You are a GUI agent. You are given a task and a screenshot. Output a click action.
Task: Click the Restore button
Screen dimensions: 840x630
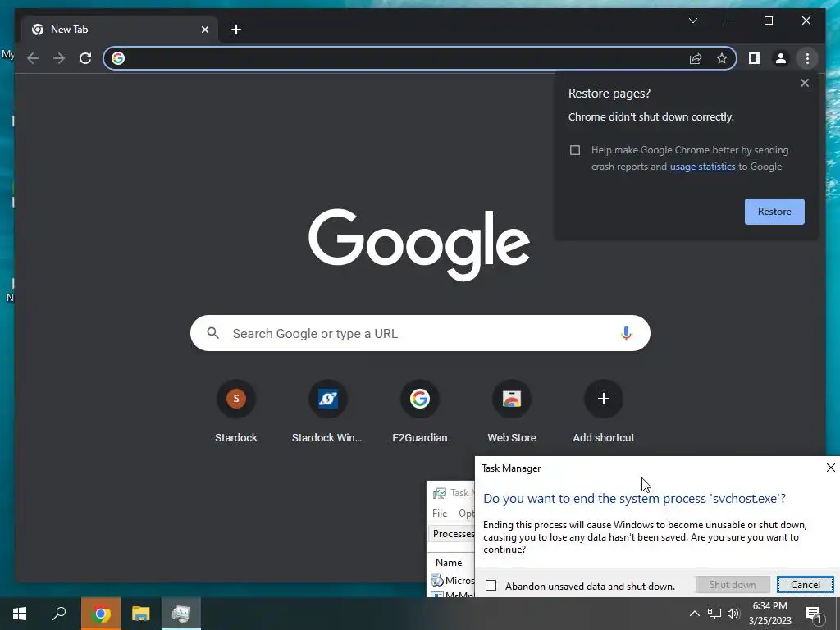tap(774, 212)
